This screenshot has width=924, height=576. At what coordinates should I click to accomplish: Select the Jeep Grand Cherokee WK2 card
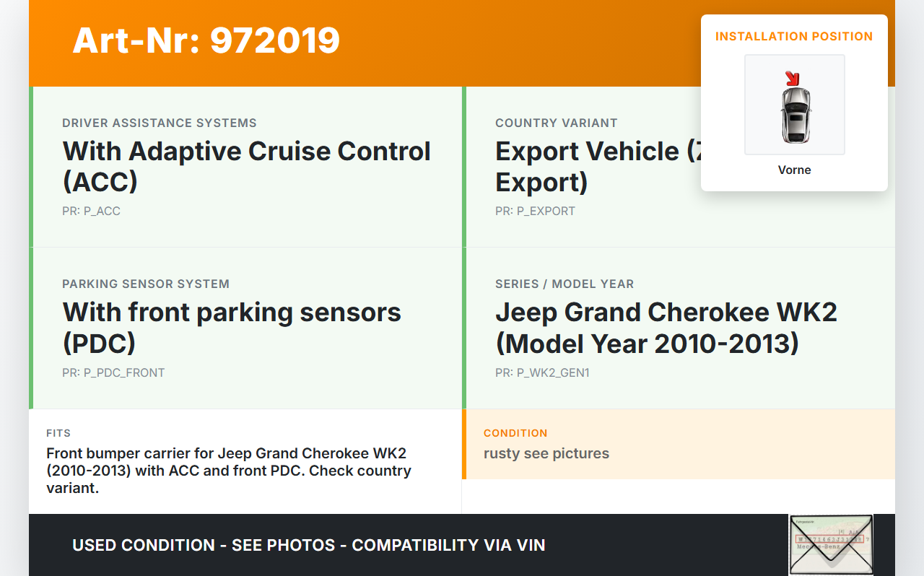(679, 328)
